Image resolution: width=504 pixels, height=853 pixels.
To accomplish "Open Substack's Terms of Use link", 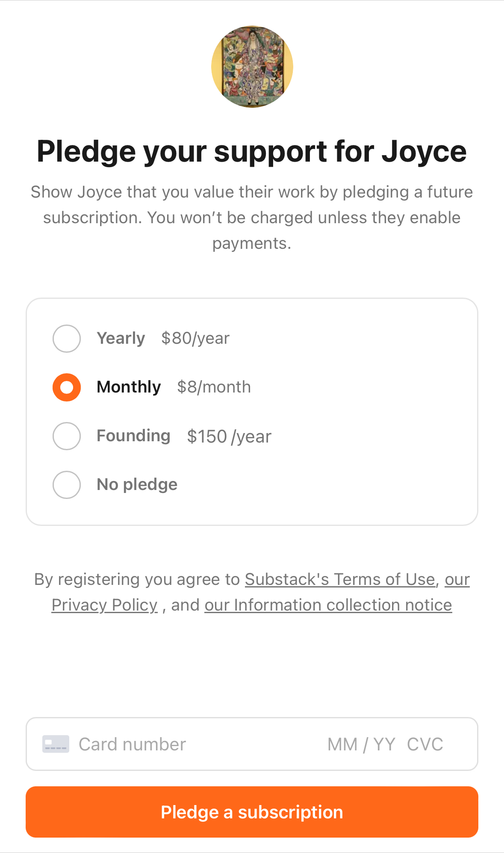I will coord(340,579).
